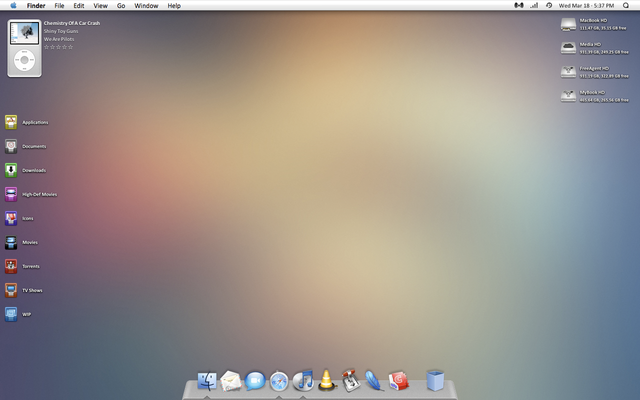
Task: Click the Time Machine menu bar icon
Action: point(549,5)
